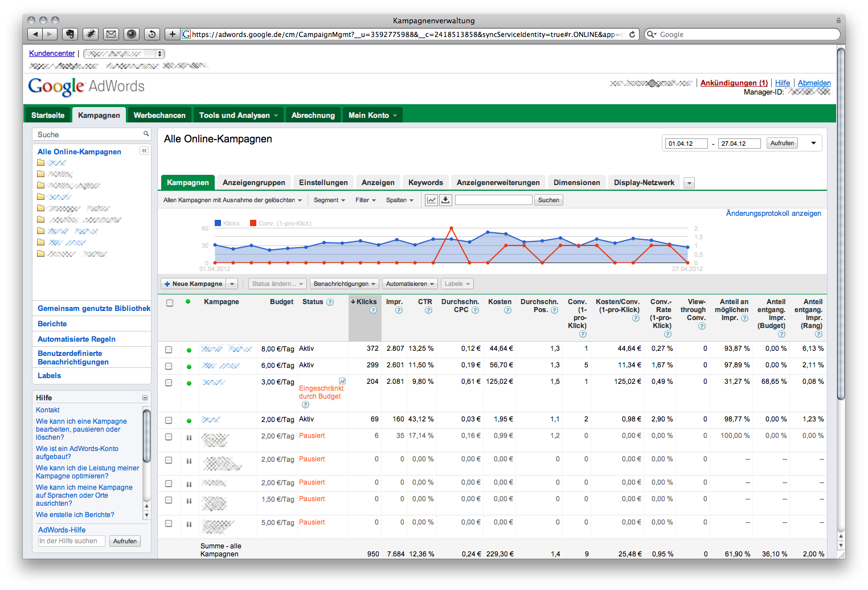868x590 pixels.
Task: Minimize the Hilfe panel icon
Action: click(x=145, y=398)
